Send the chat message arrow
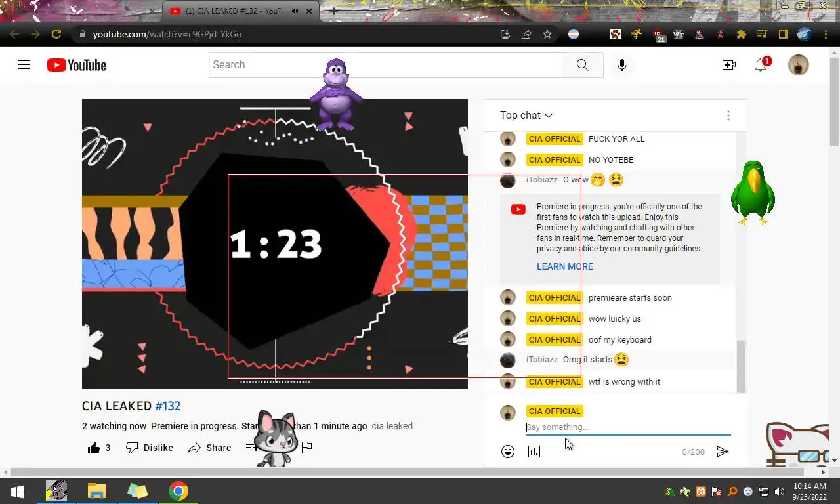Screen dimensions: 840x504 [723, 451]
